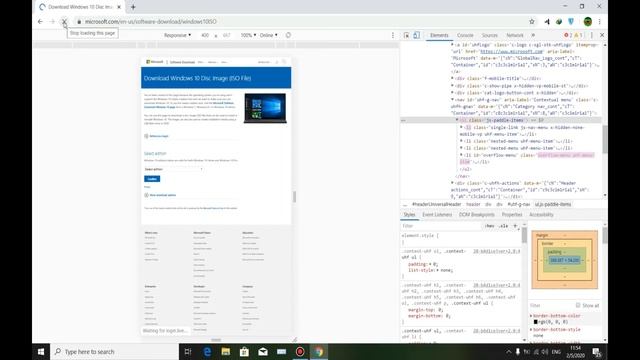Switch to the Elements tab
Viewport: 640px width, 360px height.
pos(439,35)
